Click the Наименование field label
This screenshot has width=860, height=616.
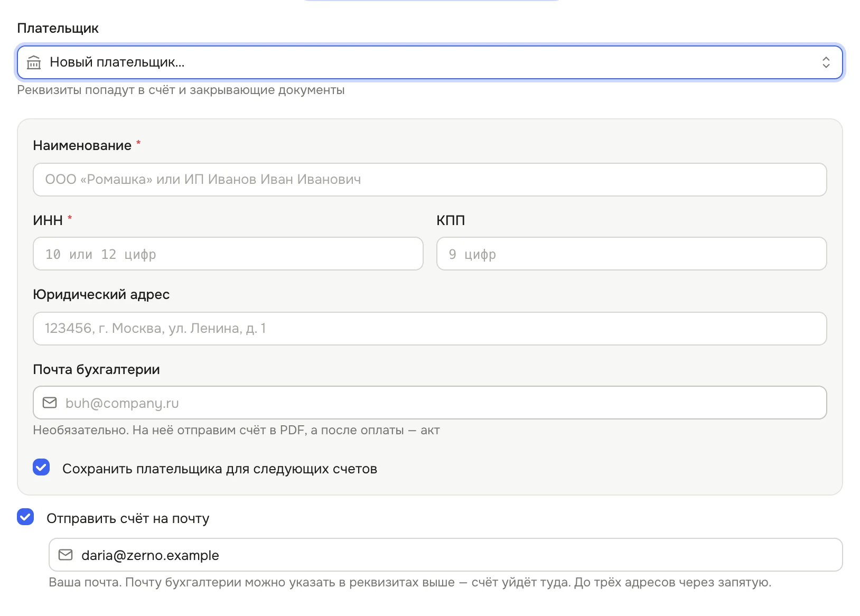[82, 146]
